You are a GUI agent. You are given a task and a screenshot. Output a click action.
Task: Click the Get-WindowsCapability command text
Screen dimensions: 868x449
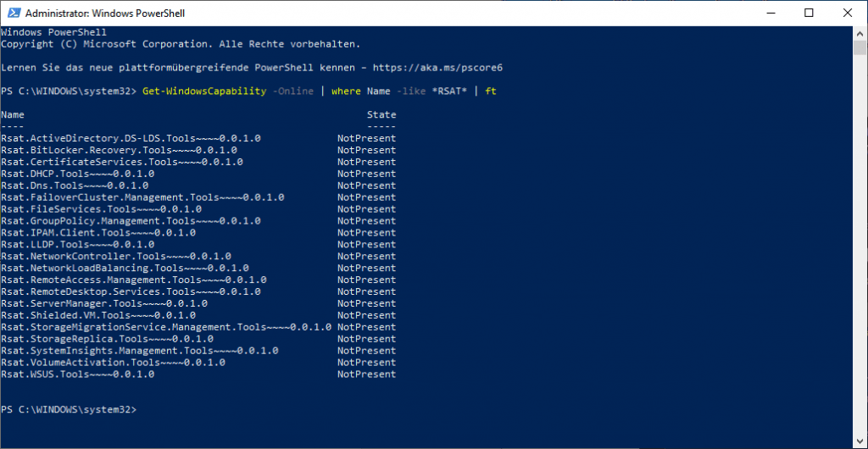point(204,91)
